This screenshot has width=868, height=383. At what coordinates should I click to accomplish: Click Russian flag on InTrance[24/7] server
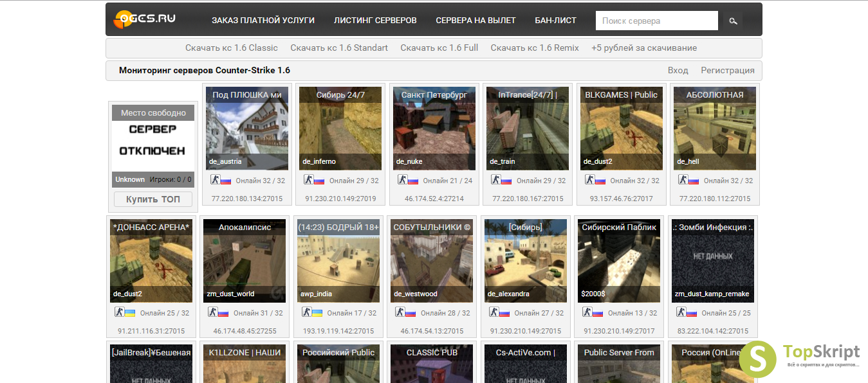tap(506, 181)
